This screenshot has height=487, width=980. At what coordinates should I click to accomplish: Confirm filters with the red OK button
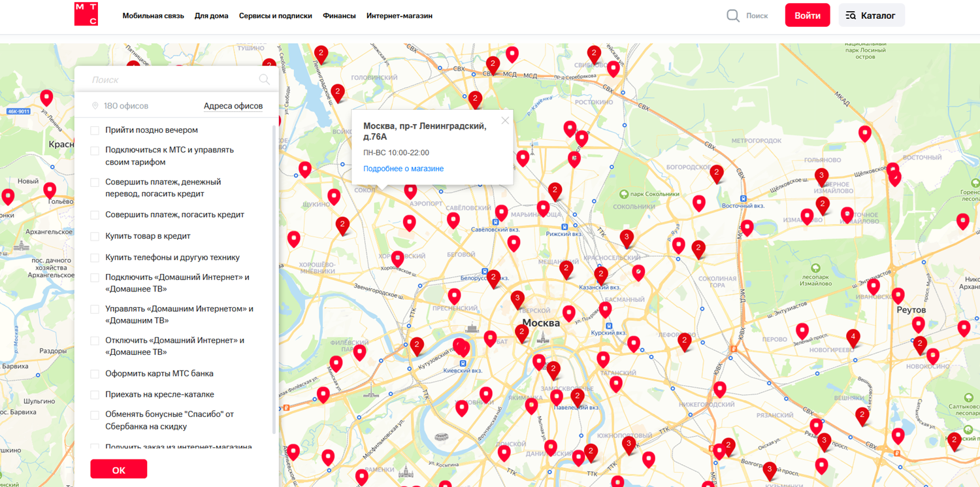pyautogui.click(x=118, y=469)
